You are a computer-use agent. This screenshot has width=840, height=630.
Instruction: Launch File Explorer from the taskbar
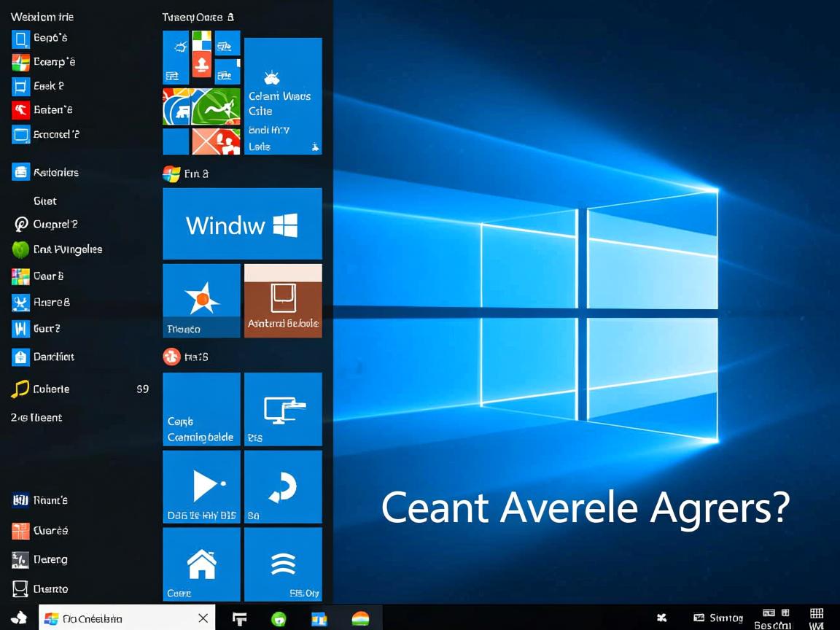coord(239,618)
